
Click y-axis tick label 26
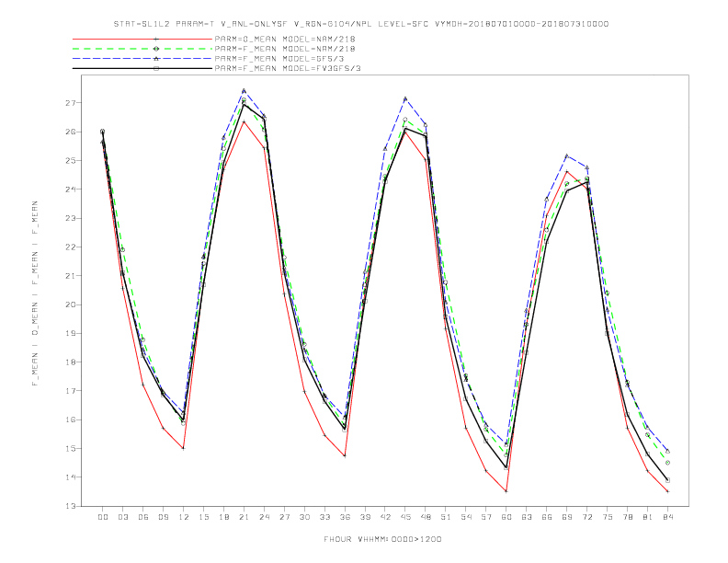(70, 132)
